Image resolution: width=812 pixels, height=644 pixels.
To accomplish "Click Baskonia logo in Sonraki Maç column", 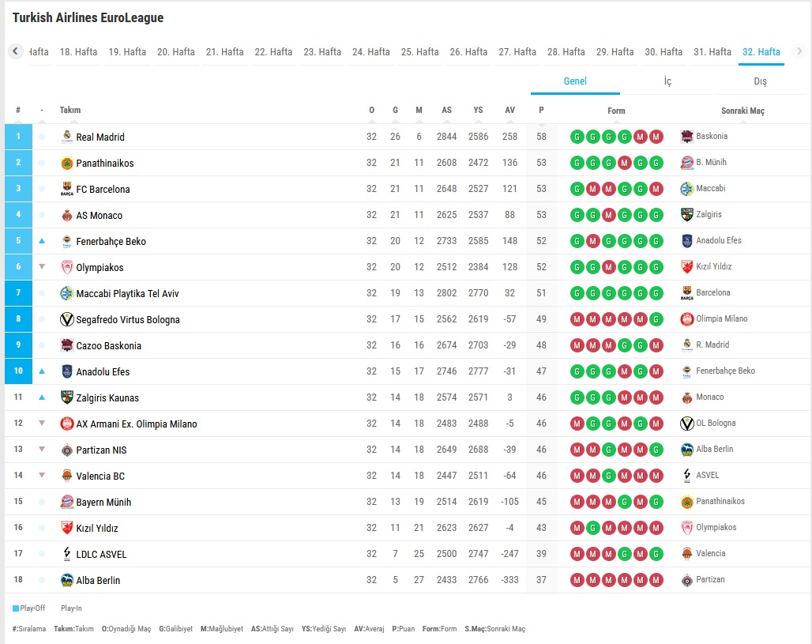I will tap(686, 137).
